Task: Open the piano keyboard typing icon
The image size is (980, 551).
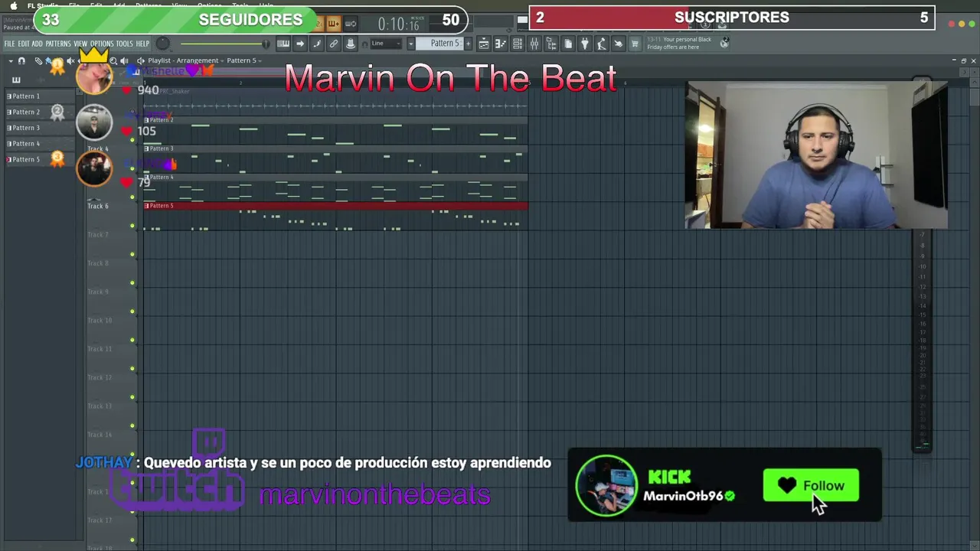Action: [x=283, y=44]
